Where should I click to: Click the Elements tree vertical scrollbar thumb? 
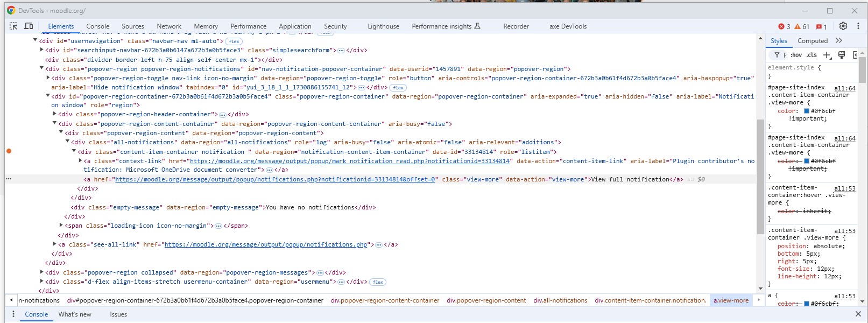760,177
